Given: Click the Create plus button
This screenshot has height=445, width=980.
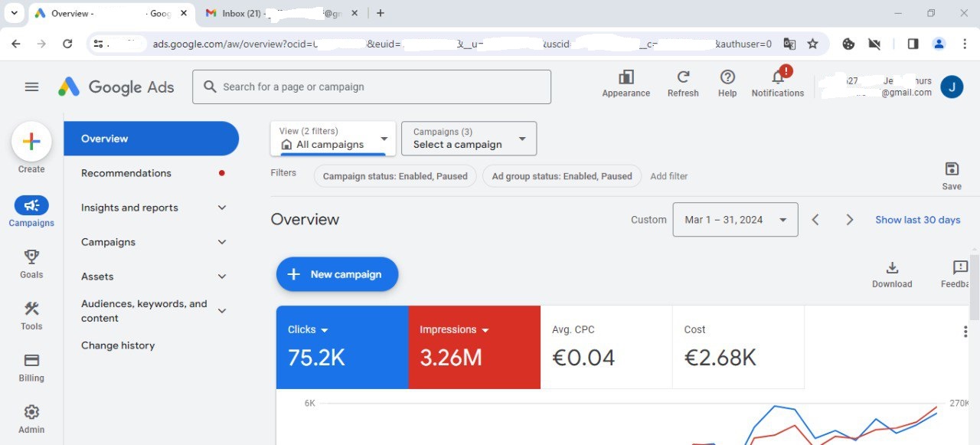Looking at the screenshot, I should (31, 141).
